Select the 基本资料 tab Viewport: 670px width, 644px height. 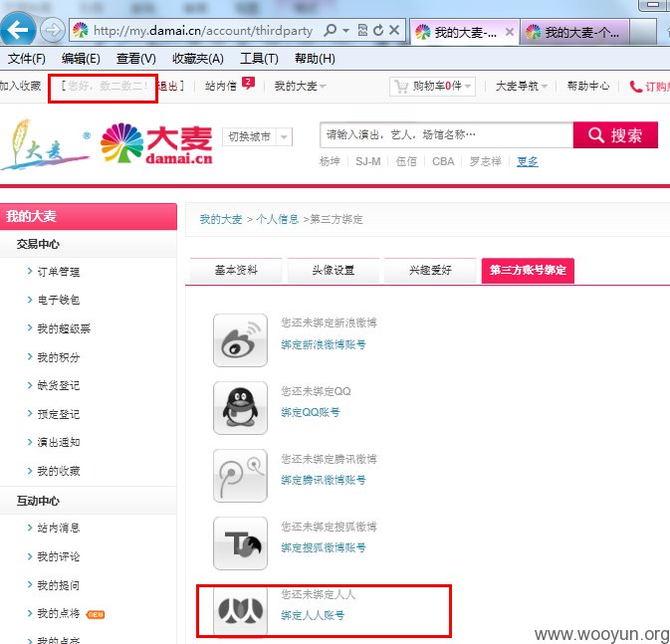(x=236, y=271)
